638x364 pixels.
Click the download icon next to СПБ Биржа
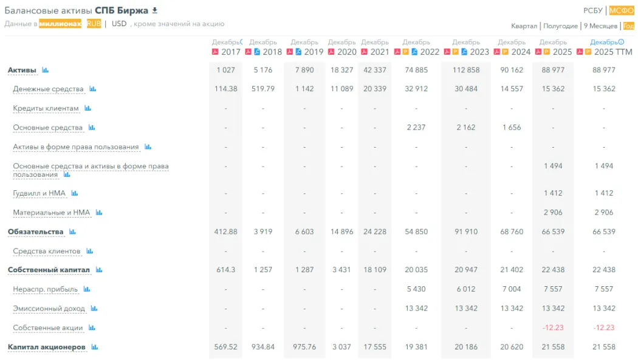(154, 10)
